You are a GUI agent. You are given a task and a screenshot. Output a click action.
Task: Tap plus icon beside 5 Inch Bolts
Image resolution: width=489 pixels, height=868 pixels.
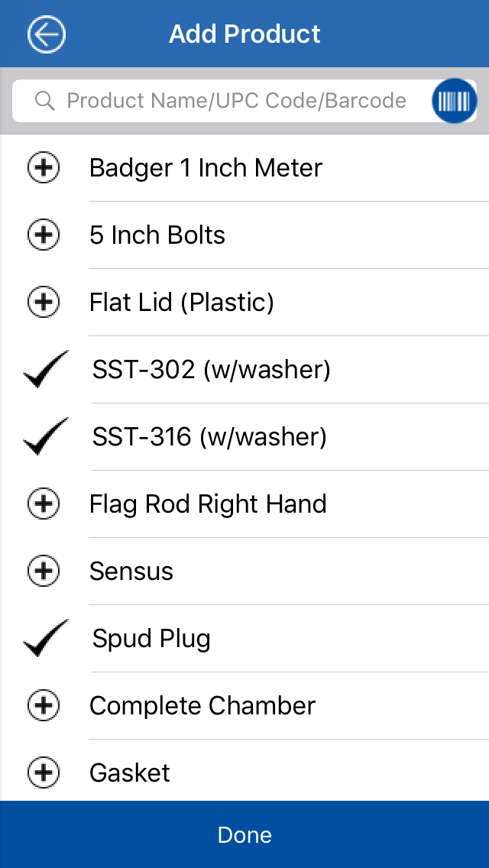[44, 235]
